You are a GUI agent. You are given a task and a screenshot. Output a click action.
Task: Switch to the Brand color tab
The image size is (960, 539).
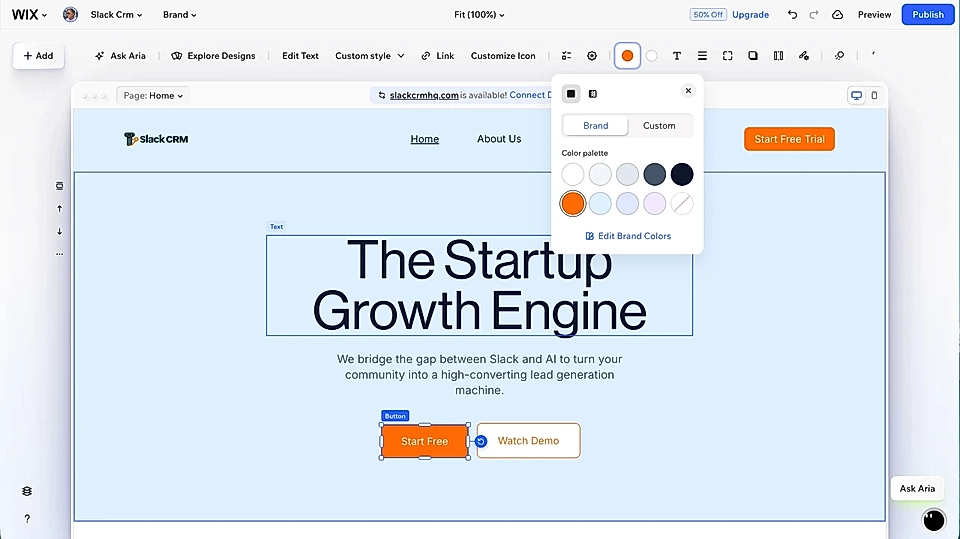pos(595,126)
